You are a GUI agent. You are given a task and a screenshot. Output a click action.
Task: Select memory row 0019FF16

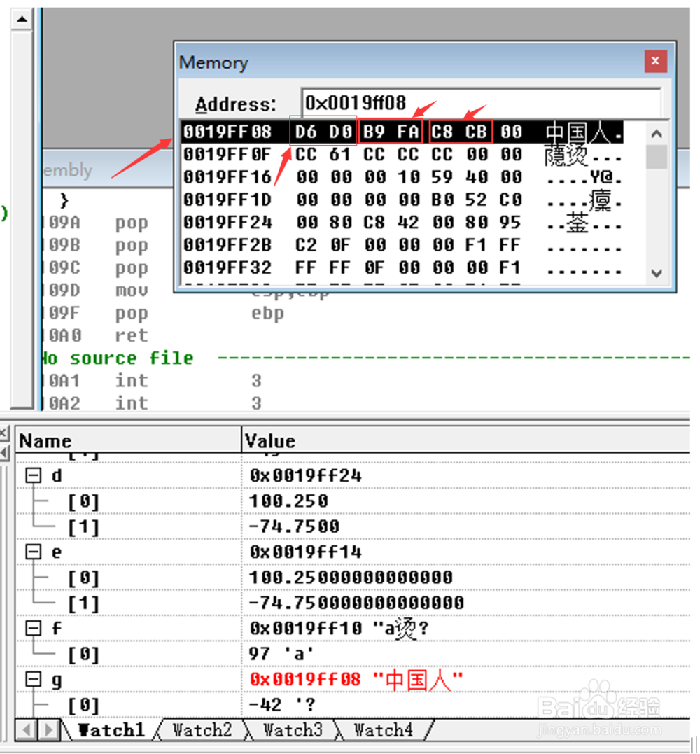click(402, 177)
